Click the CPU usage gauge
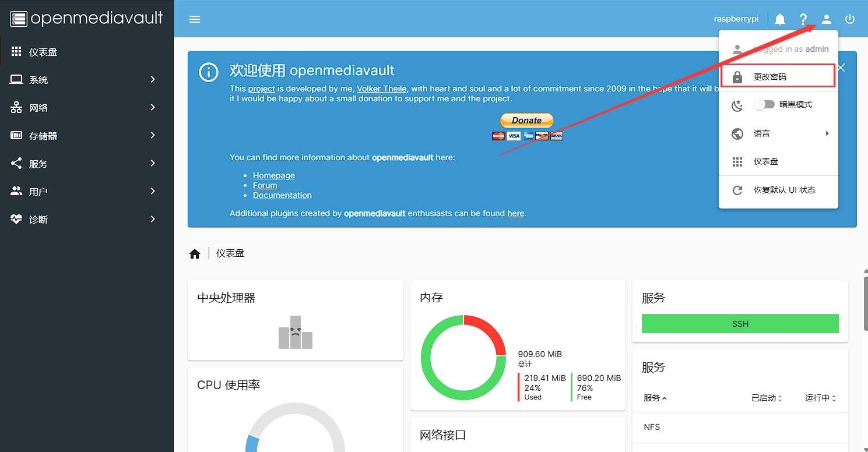Viewport: 868px width, 452px height. coord(294,428)
